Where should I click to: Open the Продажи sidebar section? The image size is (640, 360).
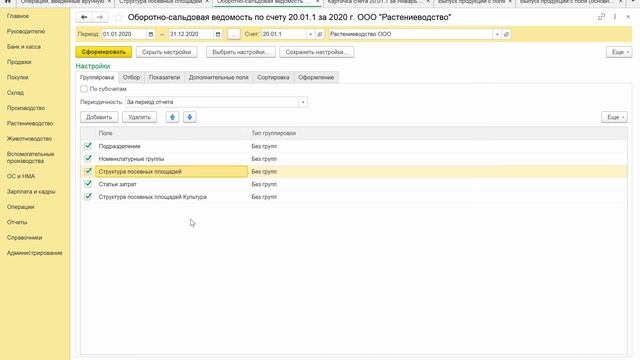pos(19,62)
